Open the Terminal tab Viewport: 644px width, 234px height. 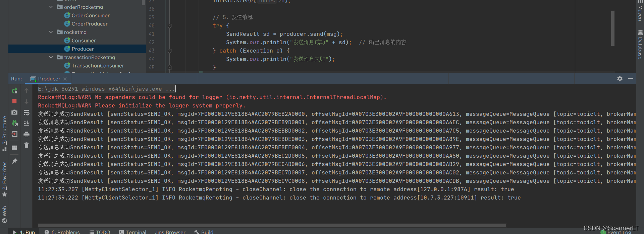[x=132, y=232]
